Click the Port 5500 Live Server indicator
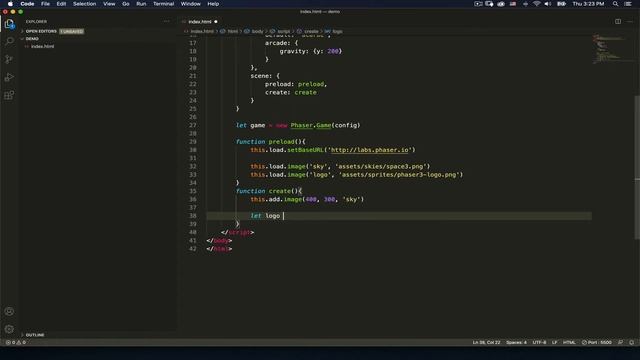 coord(597,342)
